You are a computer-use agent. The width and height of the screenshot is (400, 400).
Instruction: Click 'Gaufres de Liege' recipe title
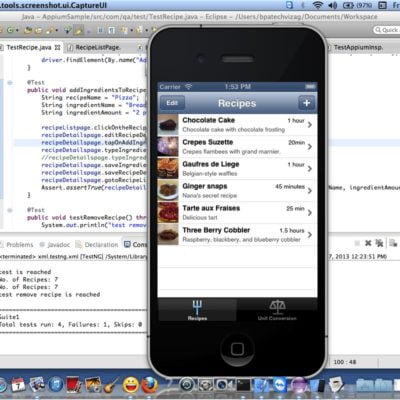(211, 164)
